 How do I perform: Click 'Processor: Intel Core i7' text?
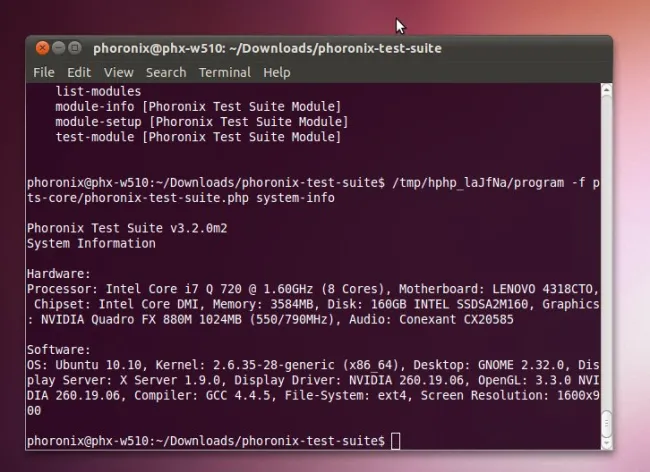pyautogui.click(x=112, y=289)
